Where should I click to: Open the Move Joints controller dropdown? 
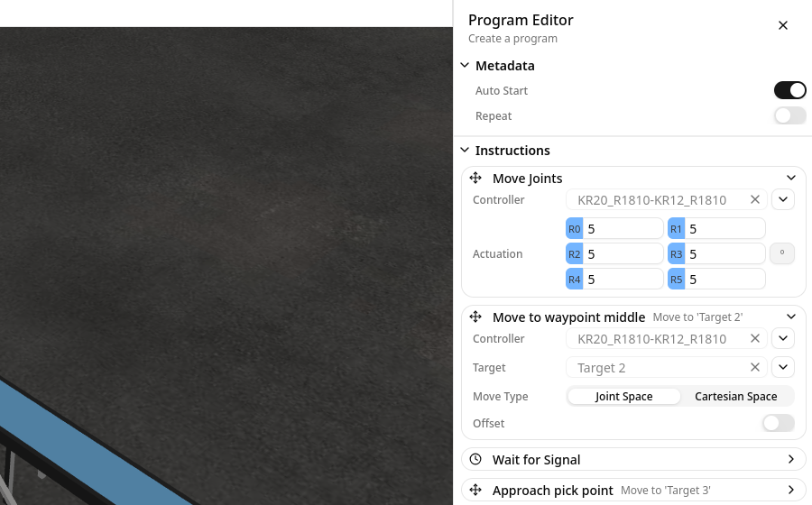point(783,200)
